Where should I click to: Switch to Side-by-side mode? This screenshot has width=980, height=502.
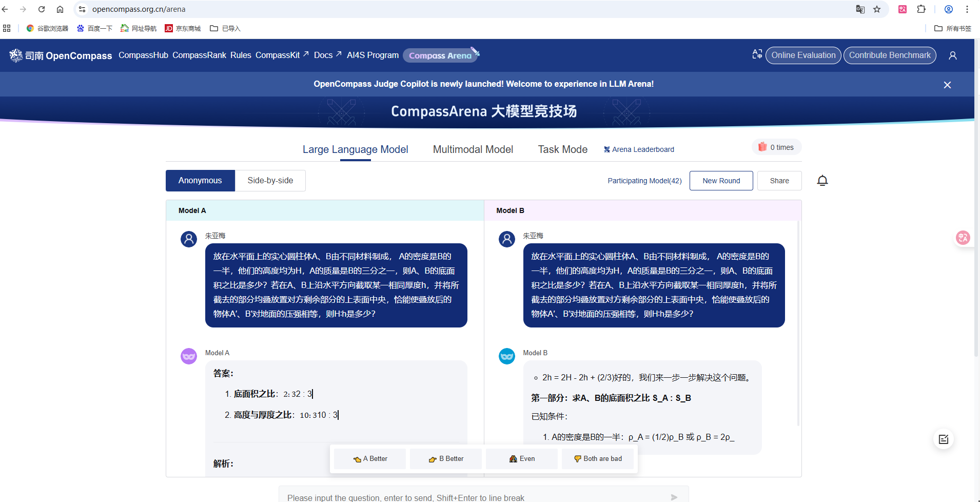270,180
